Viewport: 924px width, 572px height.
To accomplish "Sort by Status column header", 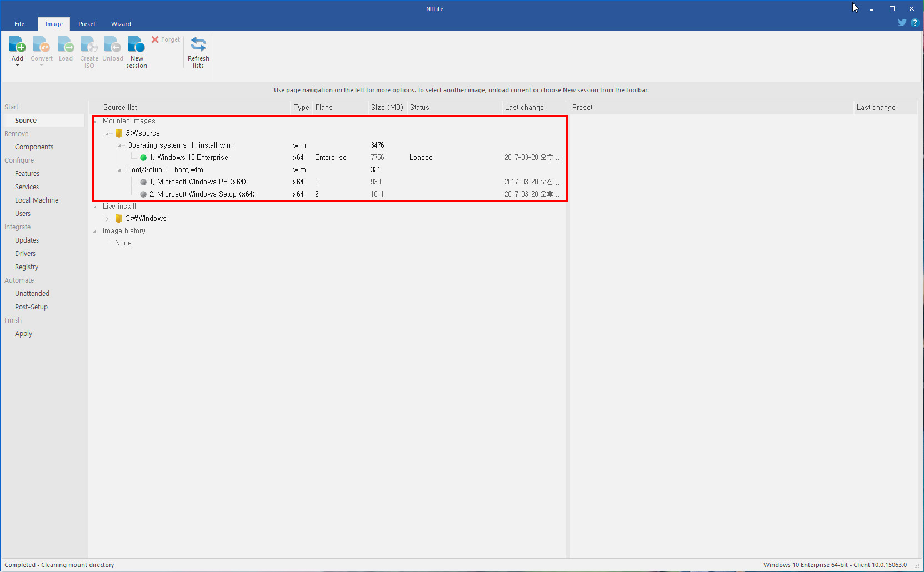I will click(x=454, y=108).
